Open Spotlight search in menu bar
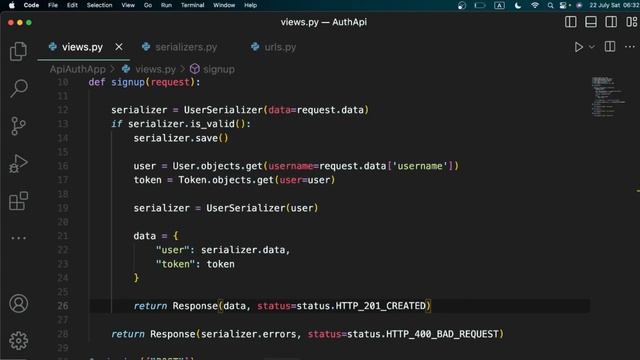This screenshot has width=640, height=360. click(550, 5)
